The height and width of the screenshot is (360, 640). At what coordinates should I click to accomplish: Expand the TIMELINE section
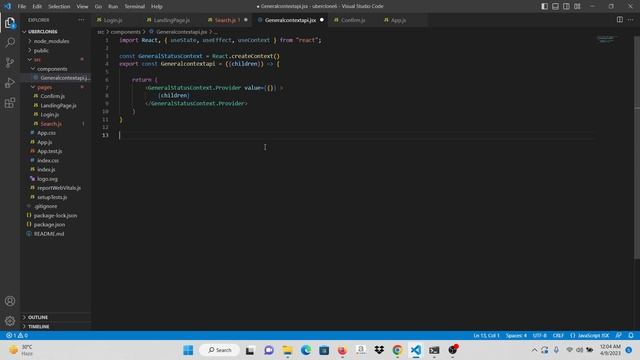point(38,327)
